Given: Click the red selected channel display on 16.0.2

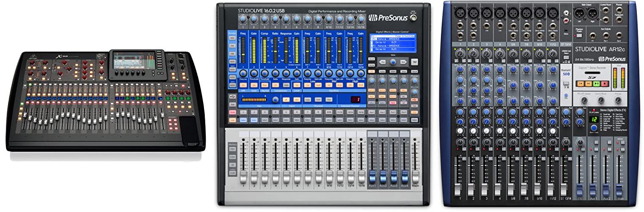Looking at the screenshot, I should (x=356, y=99).
